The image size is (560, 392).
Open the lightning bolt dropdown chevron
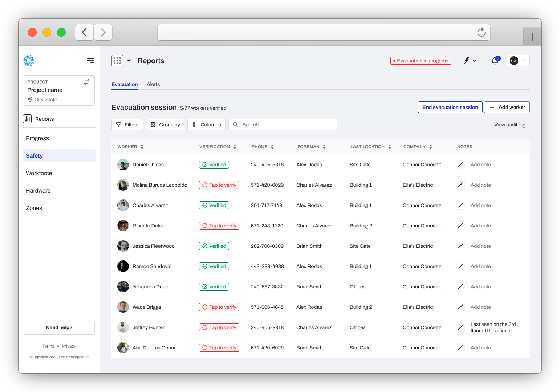coord(475,61)
